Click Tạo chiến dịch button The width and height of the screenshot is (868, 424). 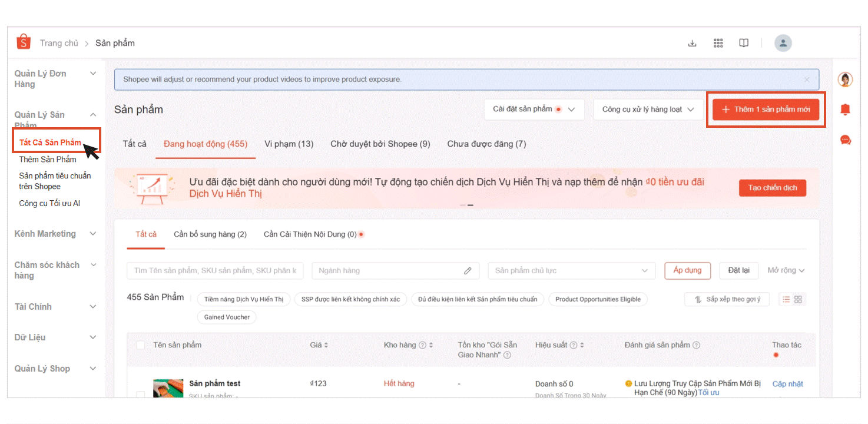pyautogui.click(x=773, y=188)
